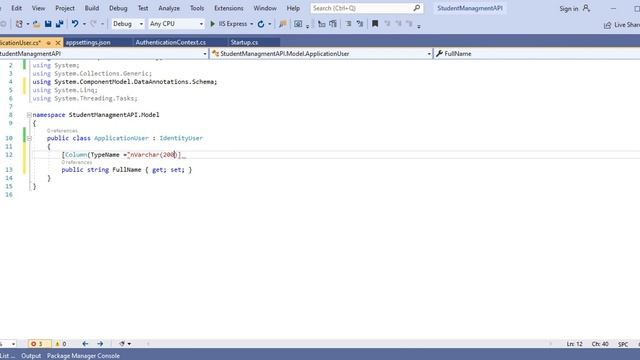Image resolution: width=640 pixels, height=360 pixels.
Task: Click the Open File folder icon
Action: click(x=36, y=24)
